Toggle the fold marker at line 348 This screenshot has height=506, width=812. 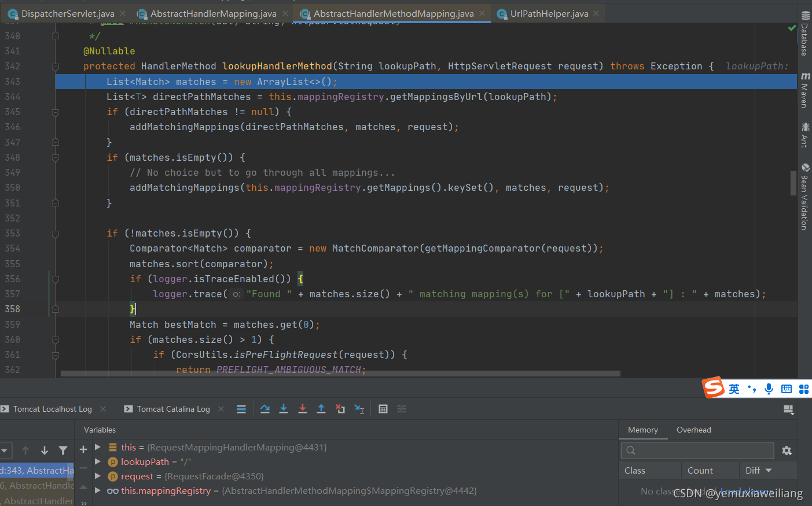[56, 158]
